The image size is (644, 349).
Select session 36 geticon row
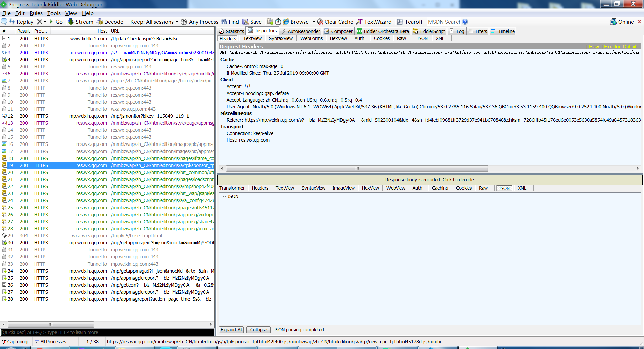[x=107, y=285]
